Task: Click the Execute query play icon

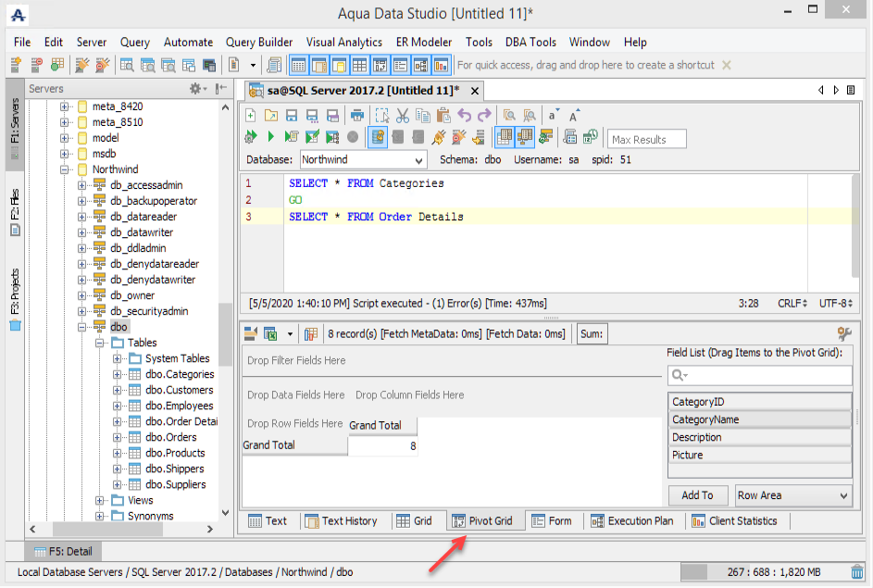Action: [x=270, y=137]
